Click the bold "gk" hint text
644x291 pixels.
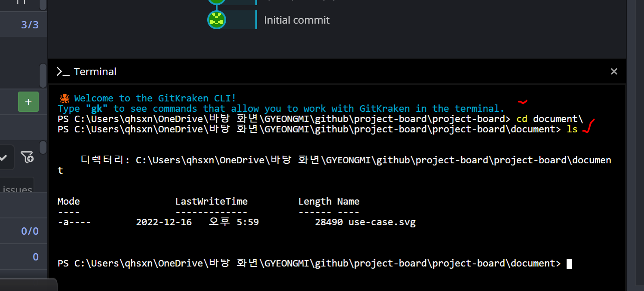point(96,108)
